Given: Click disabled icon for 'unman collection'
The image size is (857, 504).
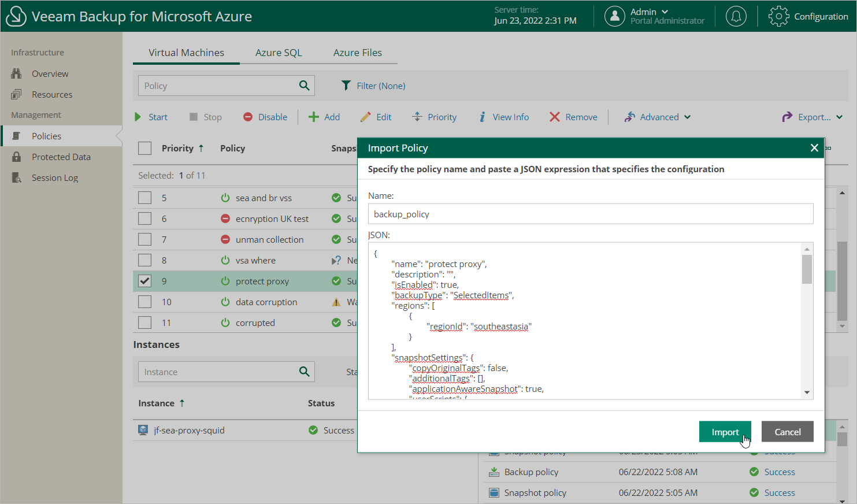Looking at the screenshot, I should (x=225, y=239).
